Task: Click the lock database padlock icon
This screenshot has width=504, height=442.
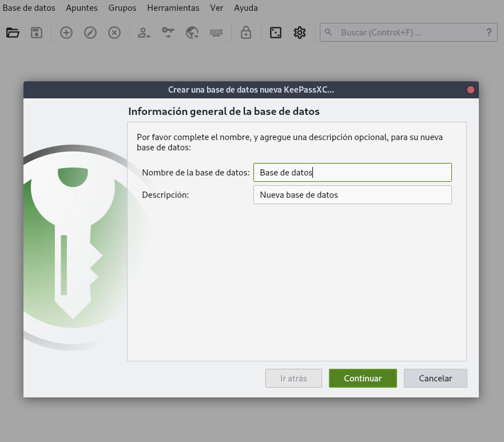Action: 246,33
